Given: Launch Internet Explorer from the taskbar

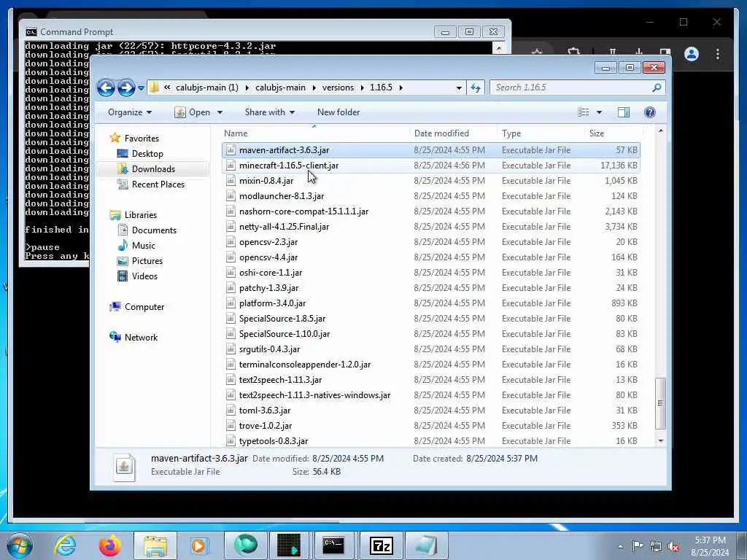Looking at the screenshot, I should pyautogui.click(x=65, y=545).
